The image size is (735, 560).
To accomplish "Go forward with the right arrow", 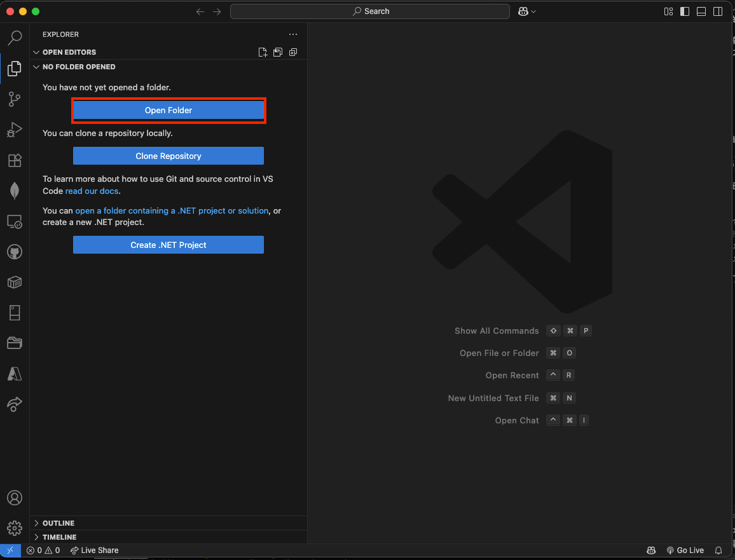I will click(217, 11).
